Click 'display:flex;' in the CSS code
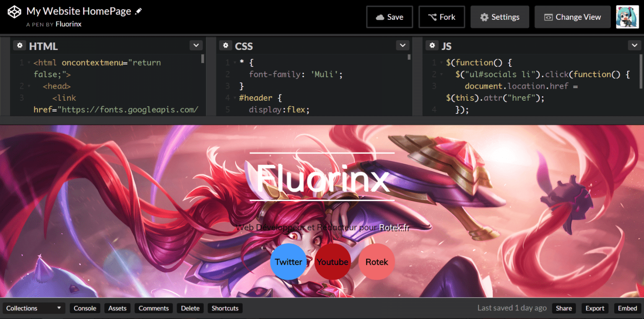This screenshot has height=319, width=644. [278, 110]
